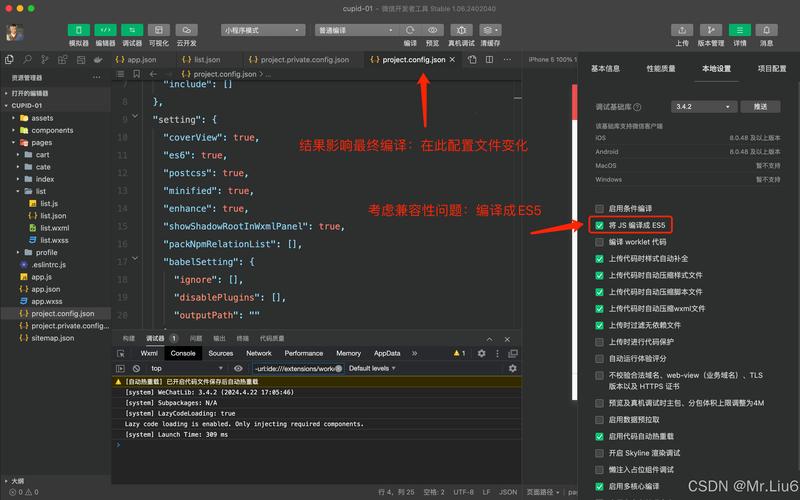
Task: Open the explorer files icon in sidebar
Action: (9, 60)
